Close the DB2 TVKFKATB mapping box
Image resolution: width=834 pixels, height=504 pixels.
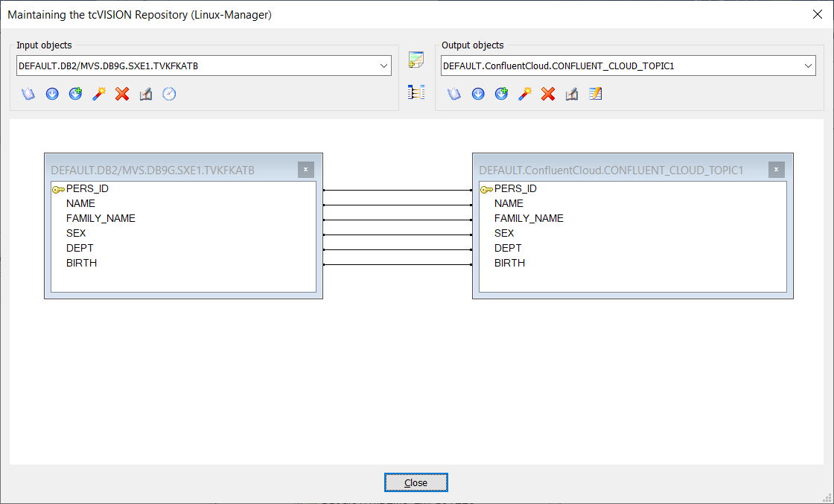pos(306,170)
